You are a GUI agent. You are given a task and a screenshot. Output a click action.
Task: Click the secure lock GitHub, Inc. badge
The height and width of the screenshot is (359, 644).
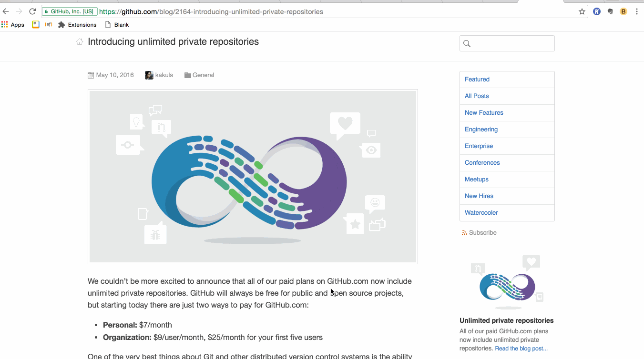pyautogui.click(x=70, y=11)
